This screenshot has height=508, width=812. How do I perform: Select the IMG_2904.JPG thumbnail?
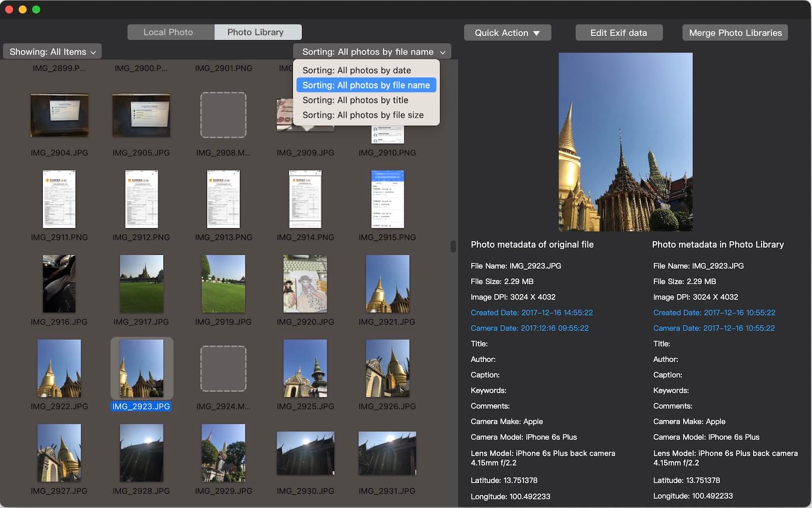coord(59,115)
